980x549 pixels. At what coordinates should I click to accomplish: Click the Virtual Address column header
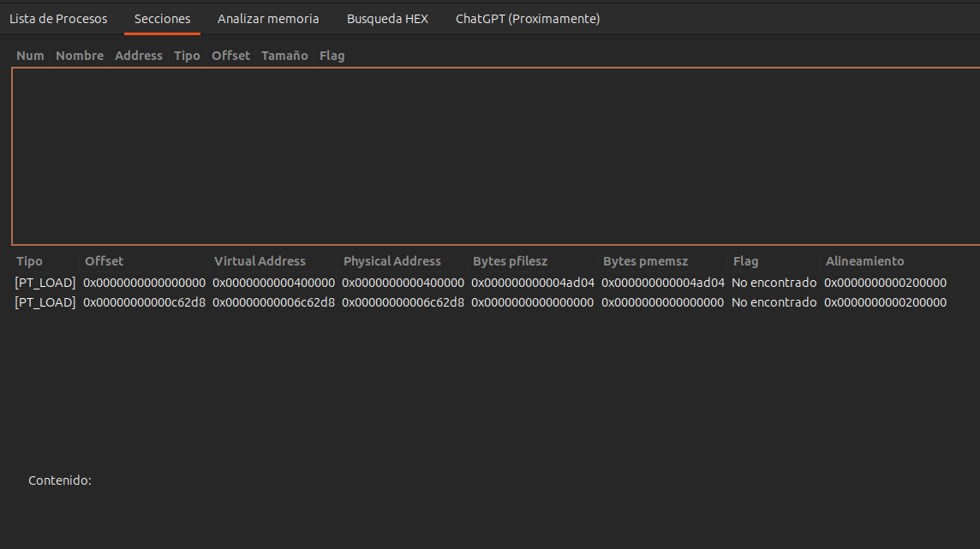pyautogui.click(x=260, y=261)
